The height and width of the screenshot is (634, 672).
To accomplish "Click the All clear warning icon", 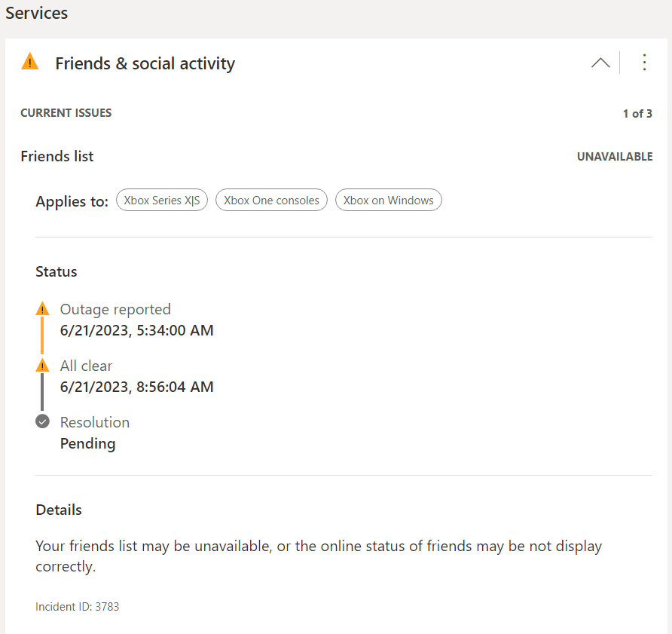I will click(x=42, y=366).
